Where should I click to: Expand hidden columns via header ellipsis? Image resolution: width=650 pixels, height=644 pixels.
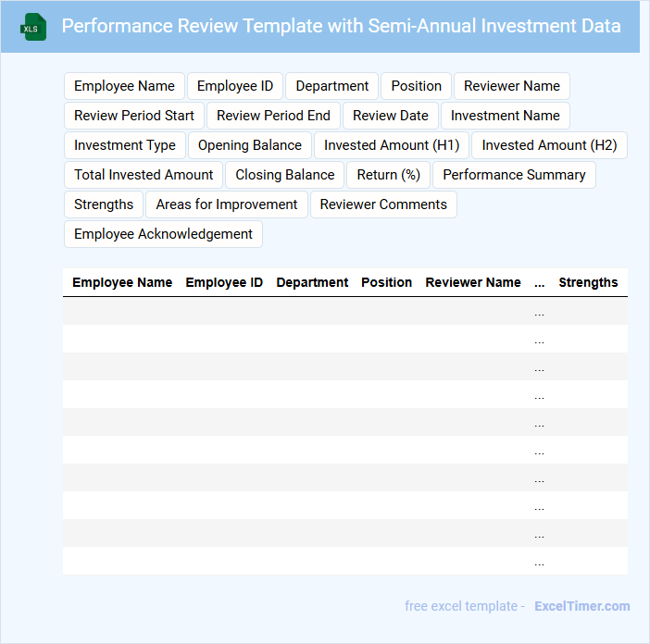540,282
